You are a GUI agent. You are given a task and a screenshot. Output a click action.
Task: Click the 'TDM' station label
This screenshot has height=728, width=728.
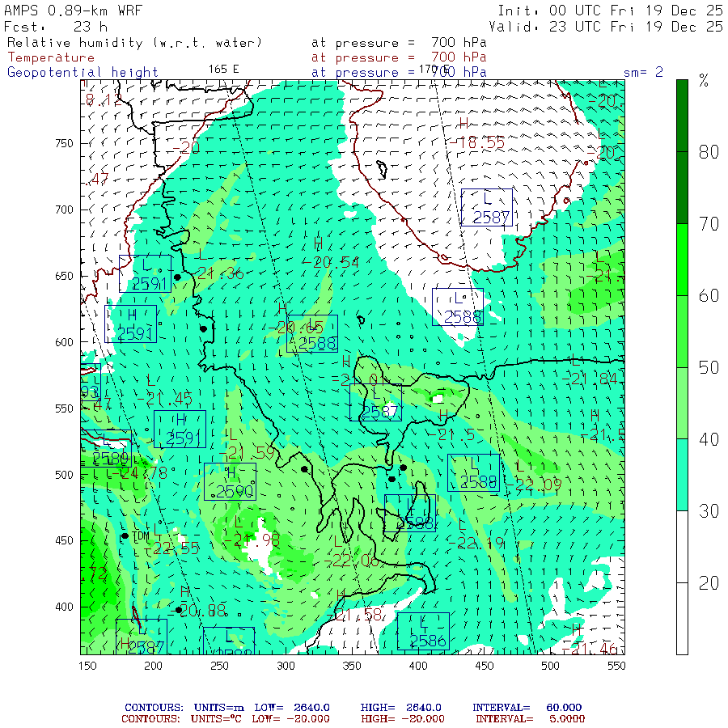tap(142, 535)
